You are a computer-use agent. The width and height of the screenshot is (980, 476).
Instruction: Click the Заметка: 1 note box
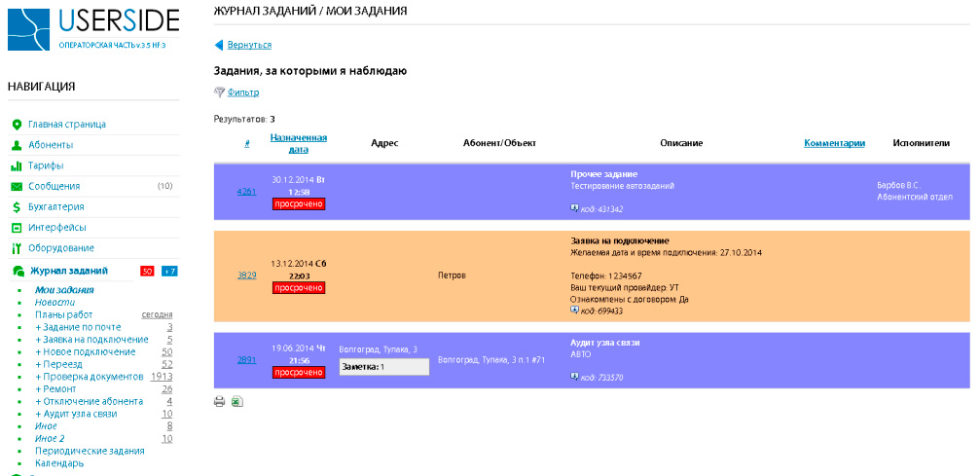[383, 367]
